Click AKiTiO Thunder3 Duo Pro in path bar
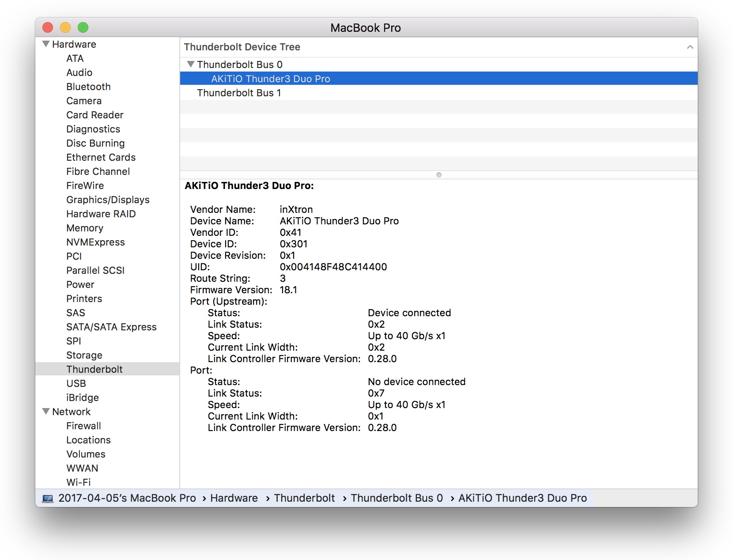This screenshot has height=560, width=733. click(x=523, y=498)
